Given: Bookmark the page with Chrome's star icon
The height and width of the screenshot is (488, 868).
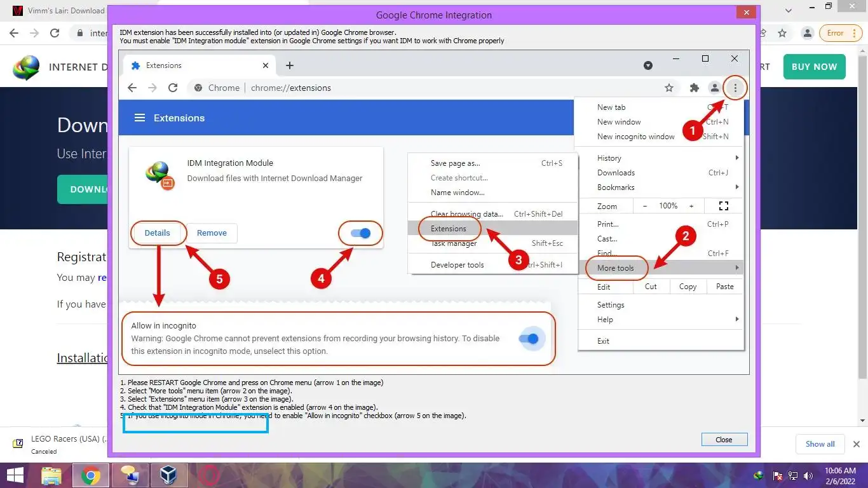Looking at the screenshot, I should click(x=782, y=33).
